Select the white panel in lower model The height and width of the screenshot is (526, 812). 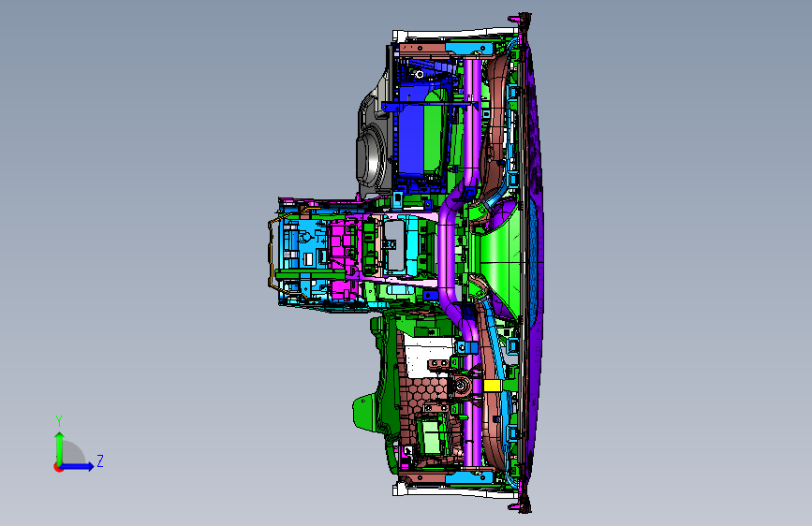click(429, 356)
